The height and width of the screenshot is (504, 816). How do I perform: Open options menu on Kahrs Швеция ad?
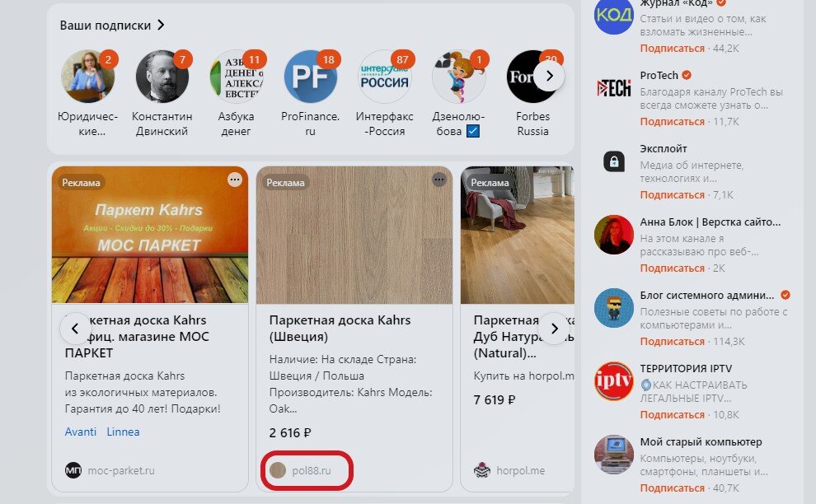tap(439, 180)
